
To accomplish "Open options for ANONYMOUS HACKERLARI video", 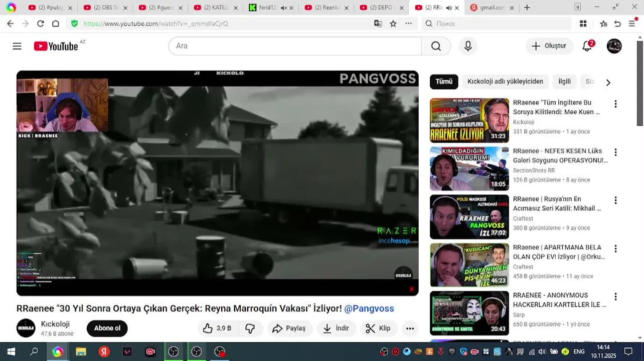I will 615,297.
